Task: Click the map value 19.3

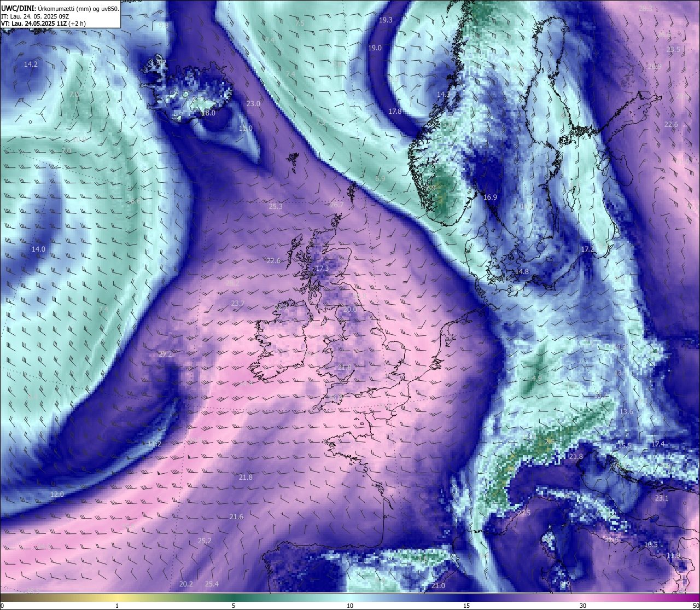Action: coord(386,20)
